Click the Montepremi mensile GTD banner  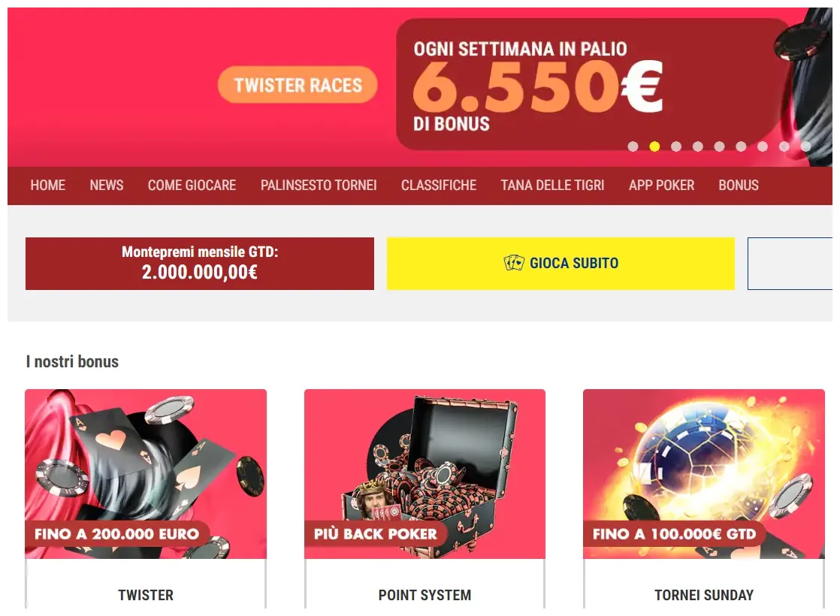coord(200,264)
